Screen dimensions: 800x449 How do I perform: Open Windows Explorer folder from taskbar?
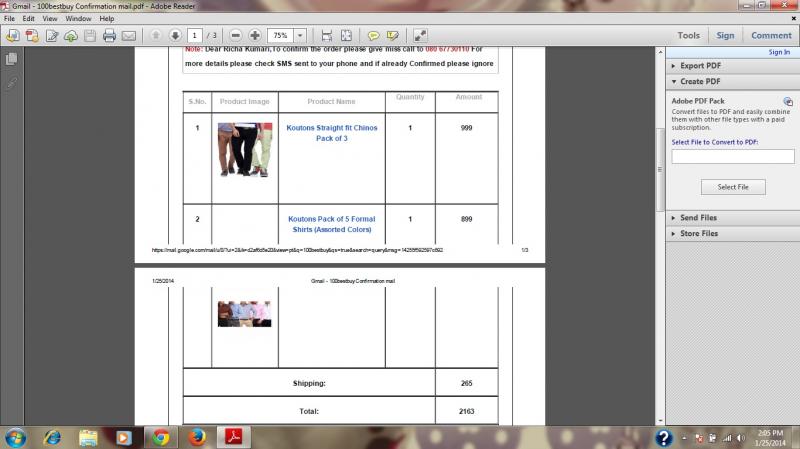pyautogui.click(x=88, y=438)
